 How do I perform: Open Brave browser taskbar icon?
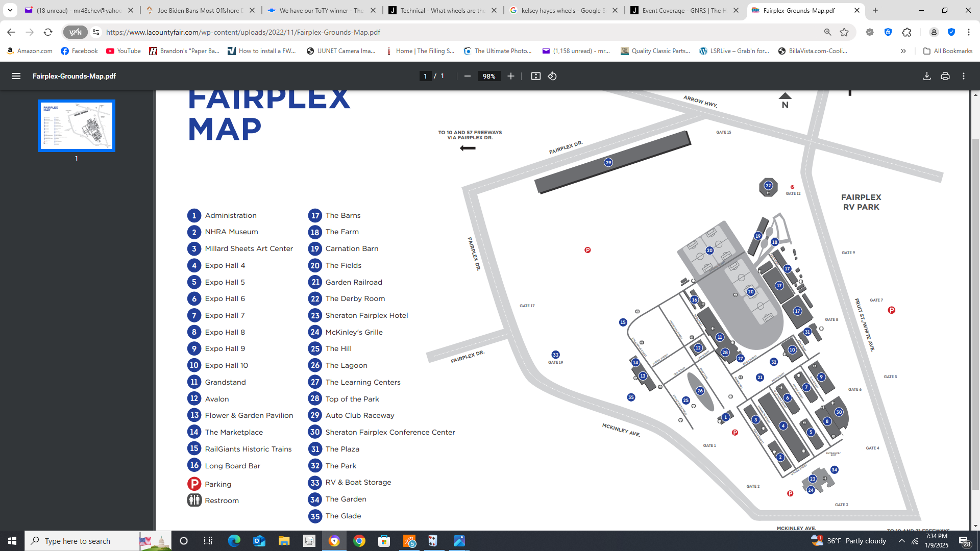coord(334,541)
